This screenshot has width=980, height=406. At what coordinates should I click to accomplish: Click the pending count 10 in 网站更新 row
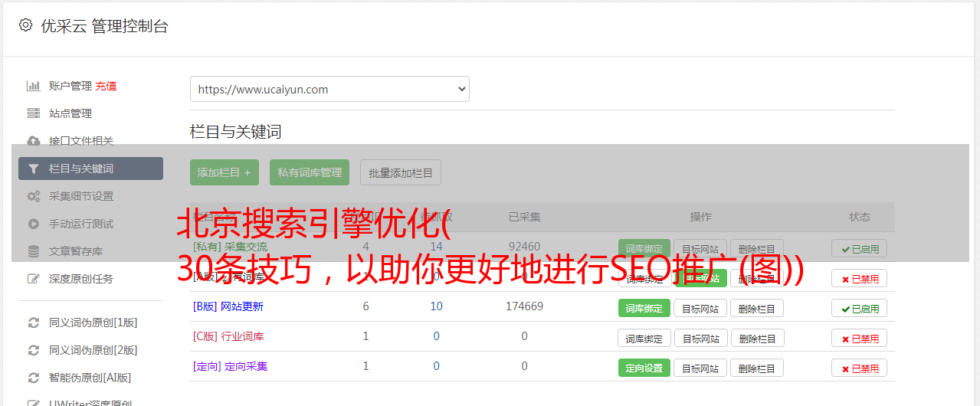click(x=437, y=306)
